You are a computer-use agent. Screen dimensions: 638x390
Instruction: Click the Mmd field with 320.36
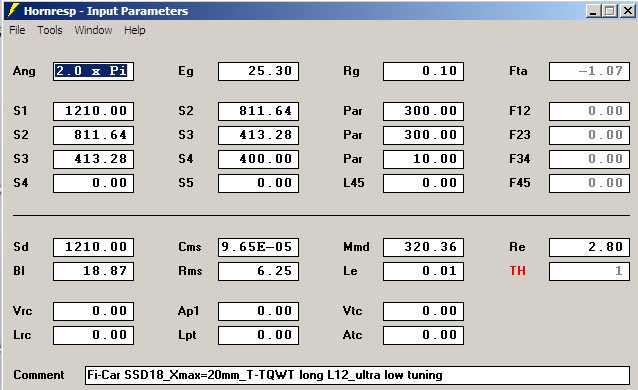coord(423,247)
